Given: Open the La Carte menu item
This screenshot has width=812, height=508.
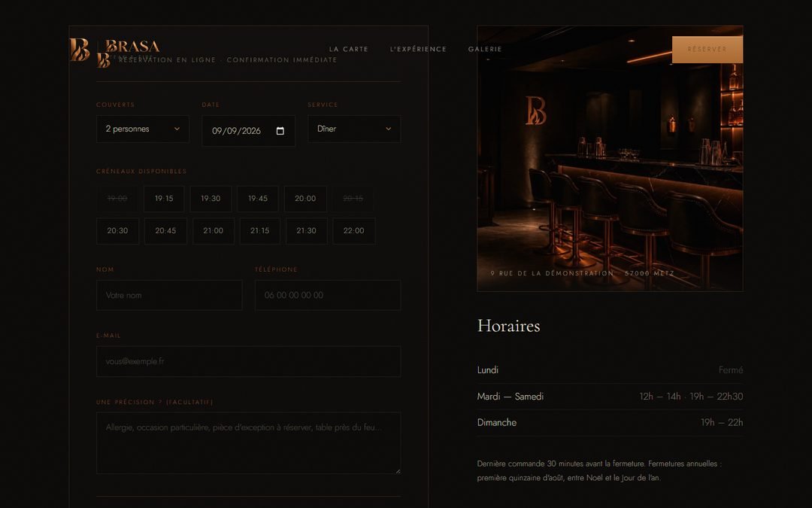Looking at the screenshot, I should [x=349, y=49].
